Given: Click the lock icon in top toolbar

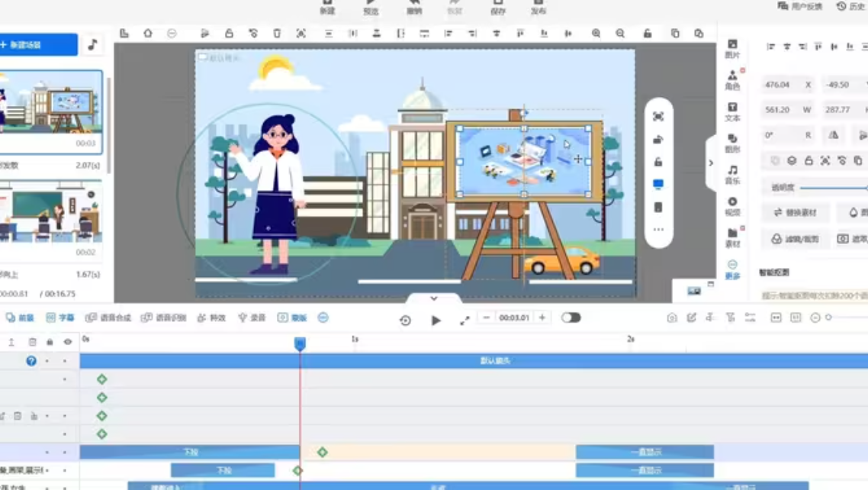Looking at the screenshot, I should pyautogui.click(x=229, y=34).
